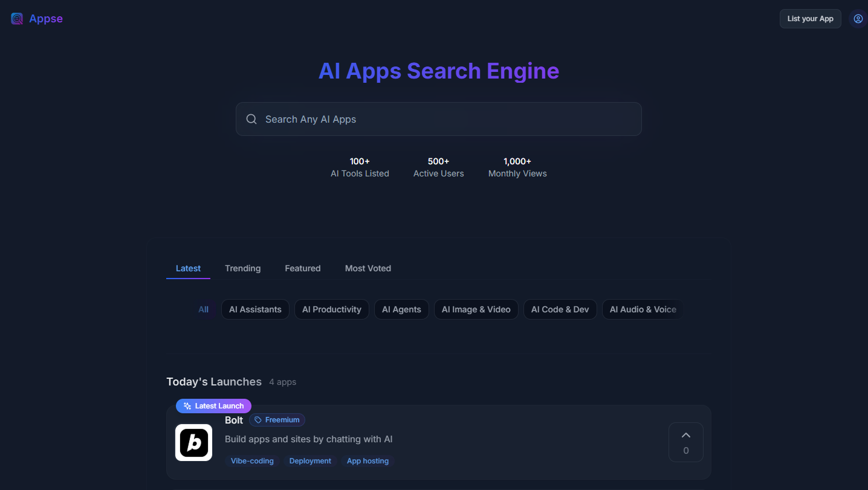Upvote the Bolt app
This screenshot has width=868, height=490.
(685, 442)
